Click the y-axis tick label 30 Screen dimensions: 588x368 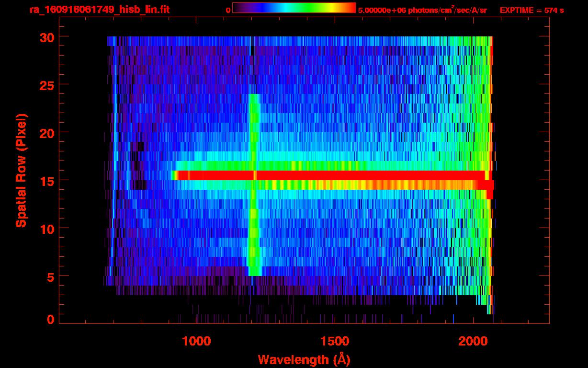pyautogui.click(x=46, y=37)
